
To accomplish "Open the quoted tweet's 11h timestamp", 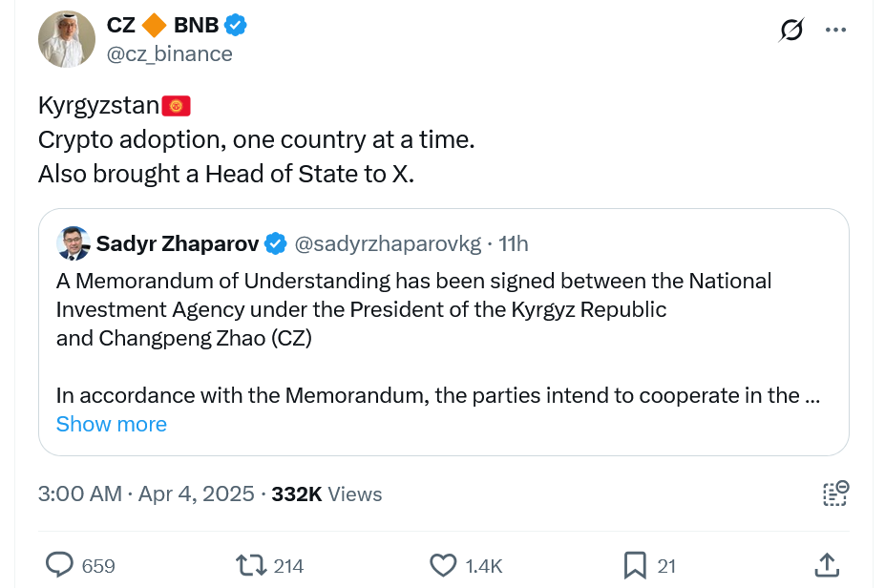I will click(514, 244).
